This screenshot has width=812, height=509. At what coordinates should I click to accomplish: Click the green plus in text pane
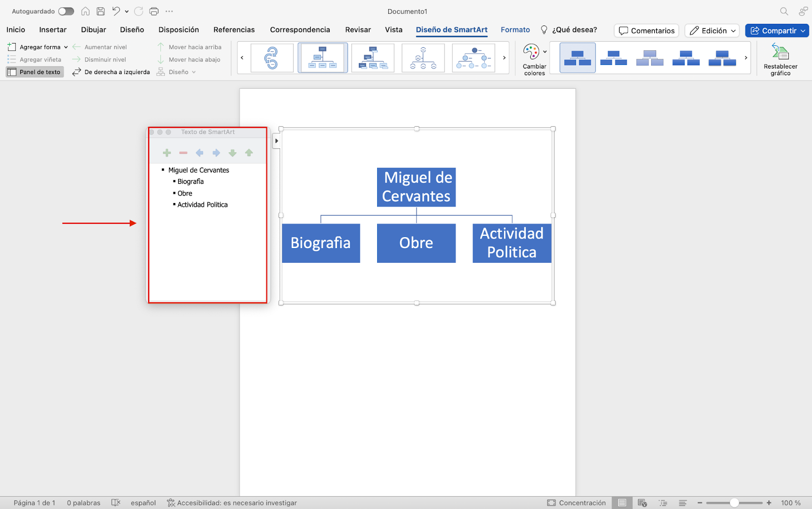167,153
